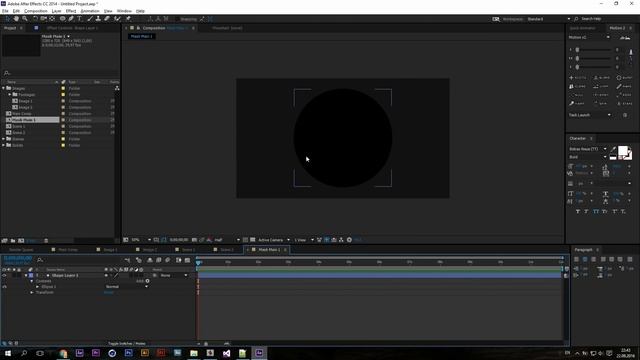Select the Hand tool in toolbar
The width and height of the screenshot is (640, 360).
click(16, 19)
